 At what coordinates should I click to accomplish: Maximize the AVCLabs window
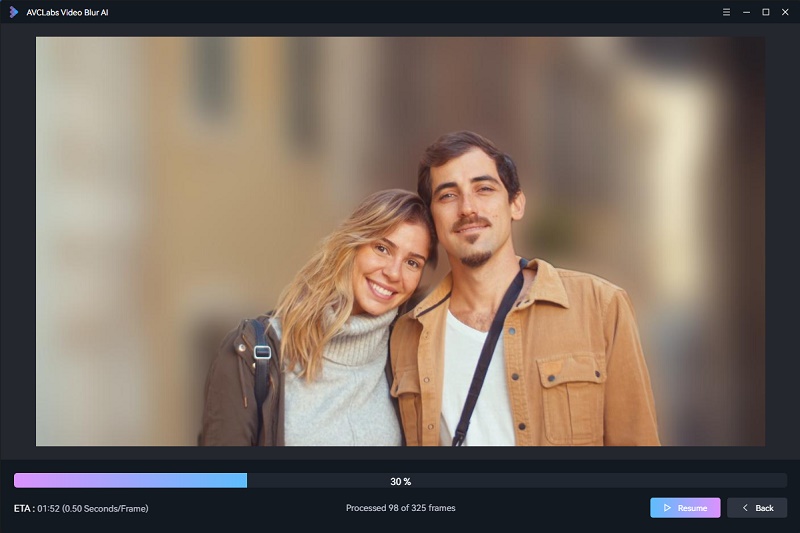pos(766,12)
